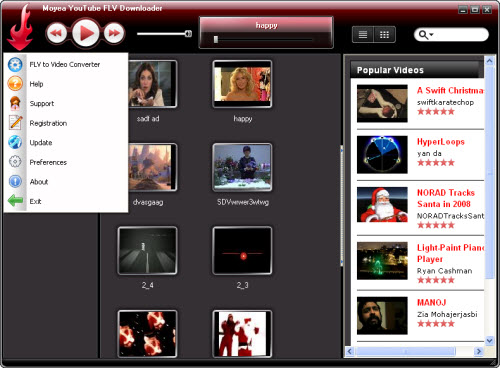The image size is (500, 368).
Task: Open Registration via notepad pencil icon
Action: (15, 123)
